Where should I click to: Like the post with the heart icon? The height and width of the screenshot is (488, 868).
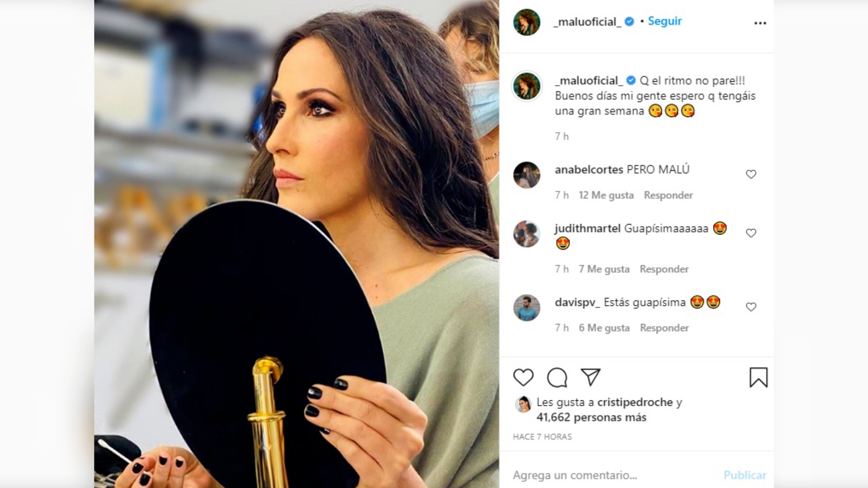[523, 377]
